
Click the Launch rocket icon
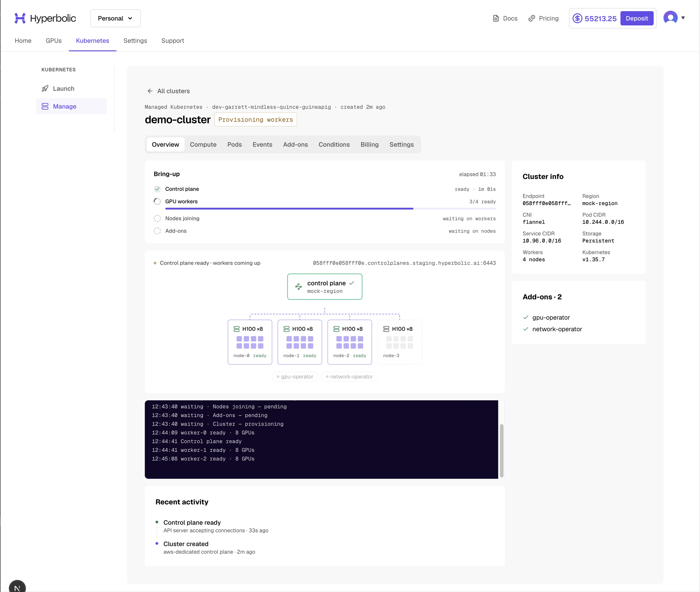pyautogui.click(x=45, y=89)
